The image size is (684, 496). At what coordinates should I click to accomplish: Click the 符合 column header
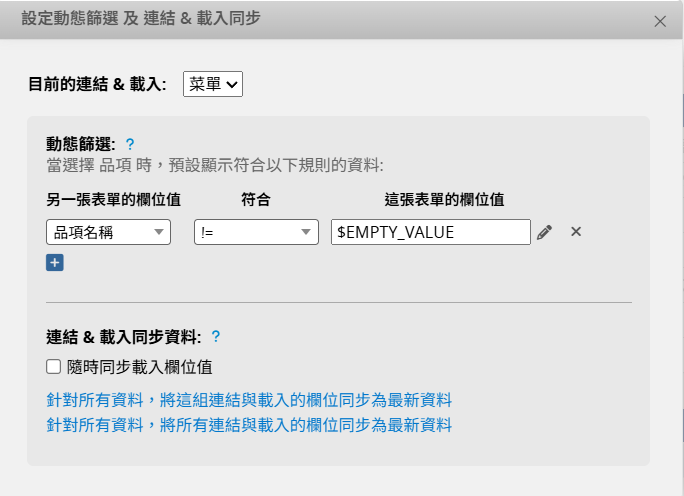[256, 199]
